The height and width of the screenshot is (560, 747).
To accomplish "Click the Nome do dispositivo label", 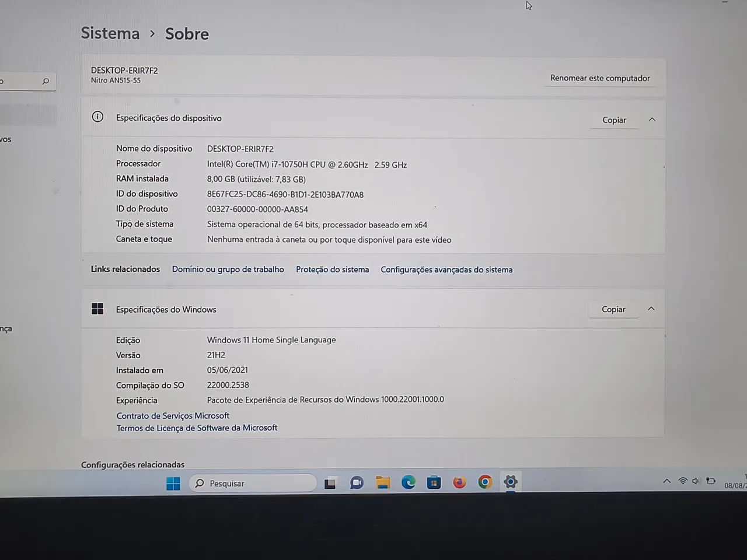I will pos(154,148).
